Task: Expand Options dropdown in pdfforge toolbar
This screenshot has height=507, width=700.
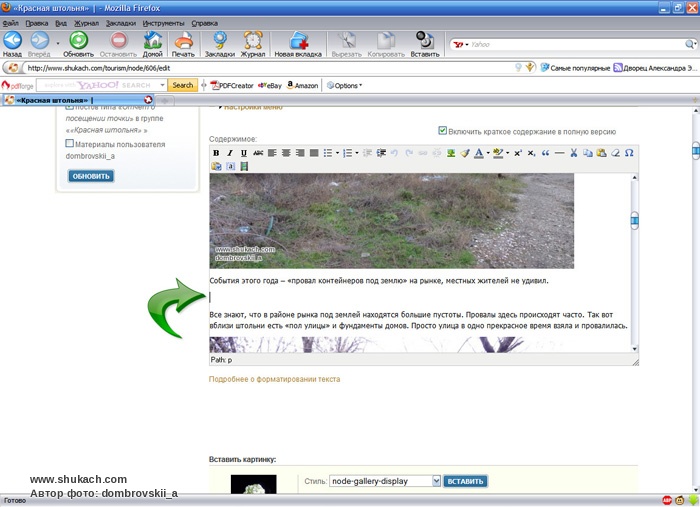Action: click(344, 85)
